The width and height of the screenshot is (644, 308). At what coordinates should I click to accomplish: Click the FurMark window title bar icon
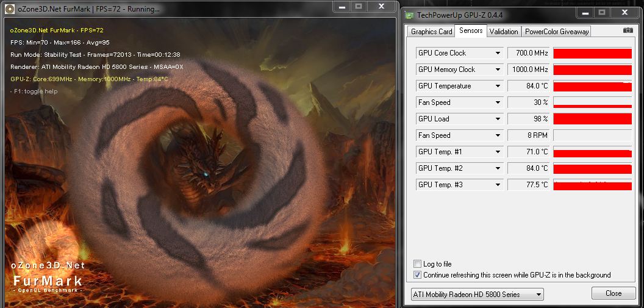(x=10, y=9)
